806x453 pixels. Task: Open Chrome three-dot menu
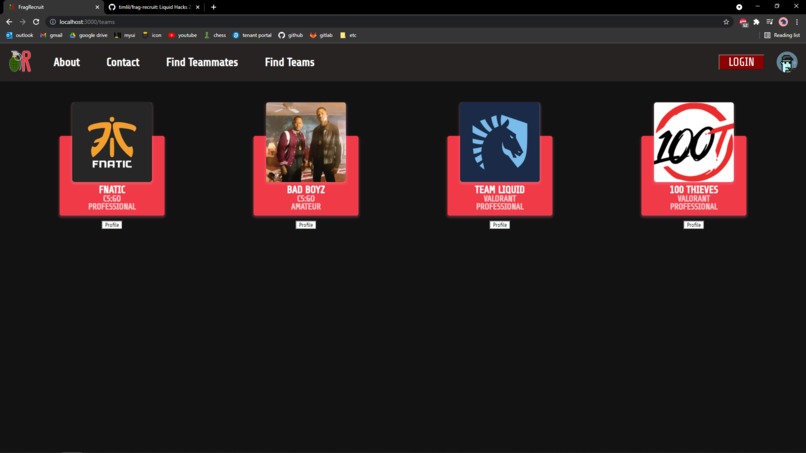pos(797,22)
